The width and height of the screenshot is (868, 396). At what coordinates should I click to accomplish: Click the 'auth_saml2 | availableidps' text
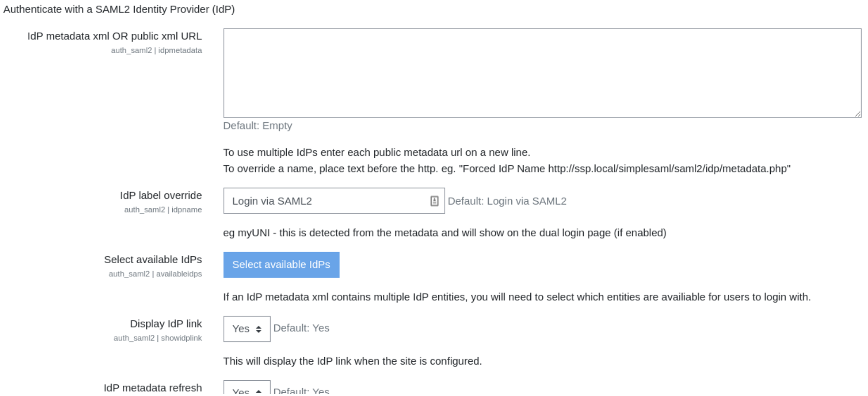click(155, 274)
